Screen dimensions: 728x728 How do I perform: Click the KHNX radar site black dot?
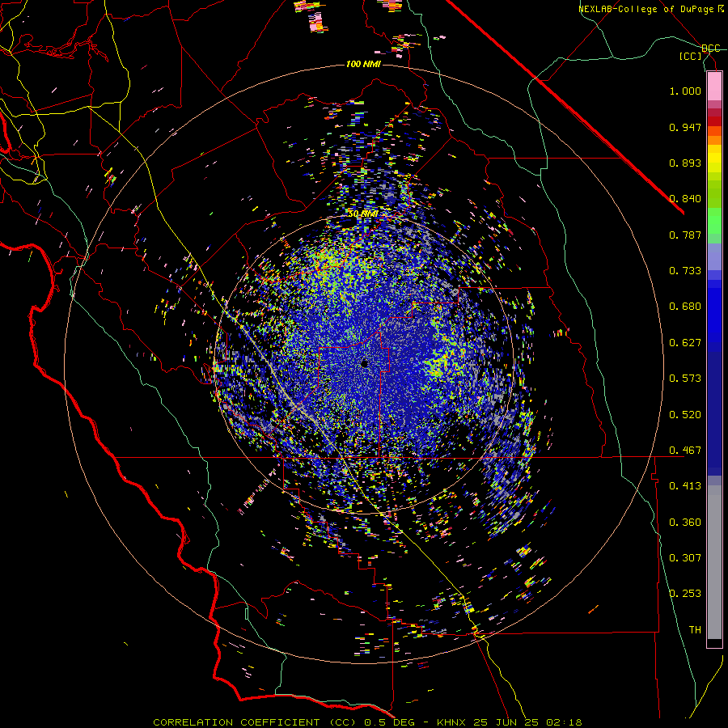[365, 363]
